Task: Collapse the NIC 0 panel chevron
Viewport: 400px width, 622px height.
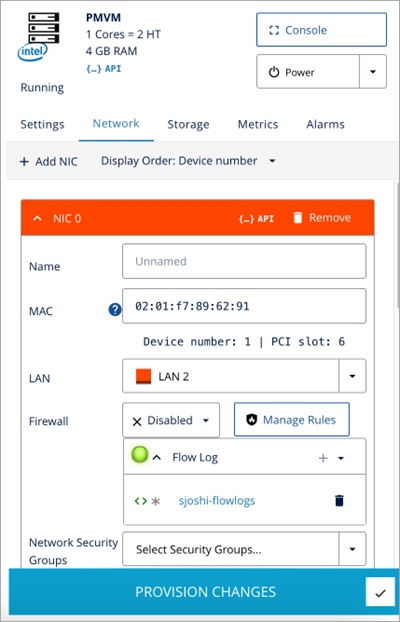Action: click(x=37, y=218)
